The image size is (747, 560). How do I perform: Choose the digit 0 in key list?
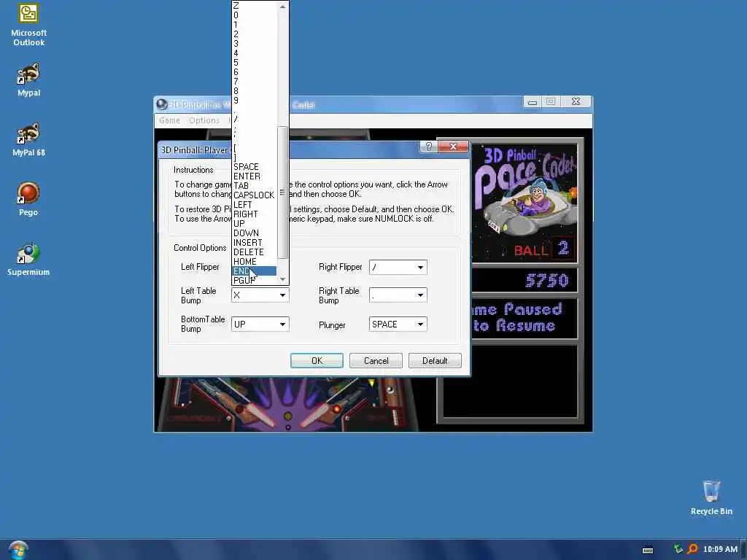(x=254, y=15)
